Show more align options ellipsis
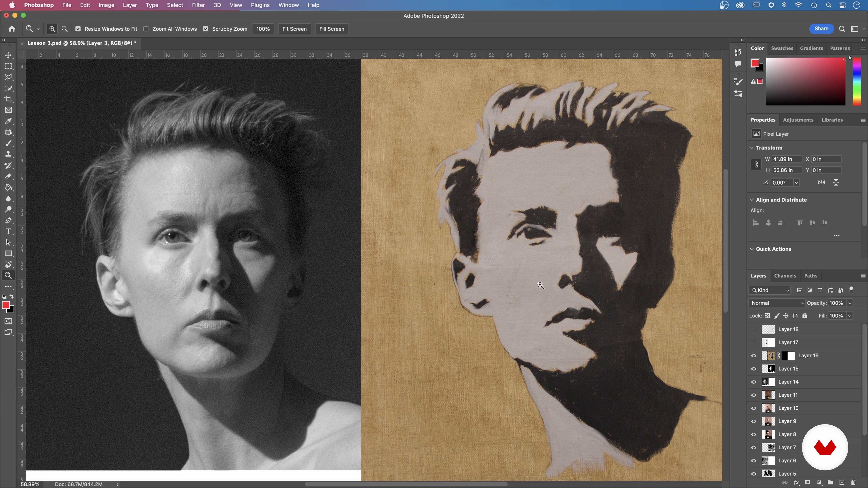 pos(836,236)
